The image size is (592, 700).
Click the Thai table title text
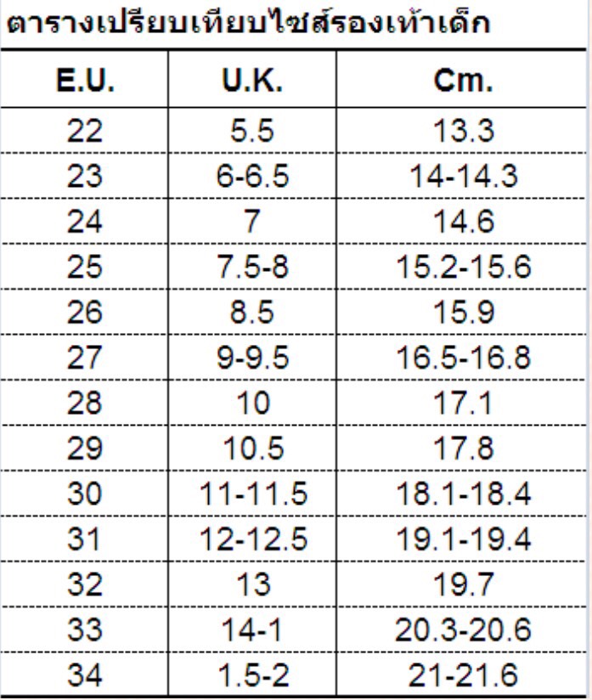pyautogui.click(x=248, y=23)
